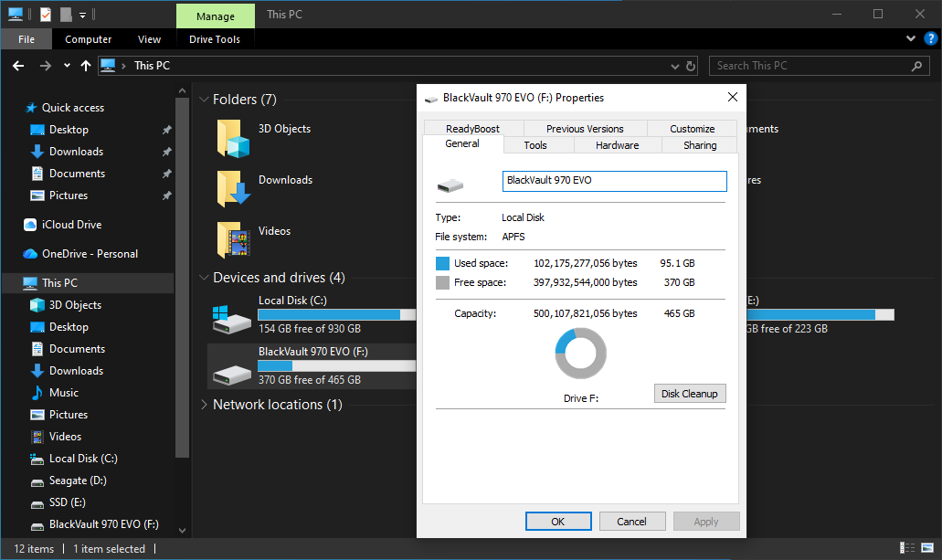Open Music under This PC in sidebar

click(64, 392)
